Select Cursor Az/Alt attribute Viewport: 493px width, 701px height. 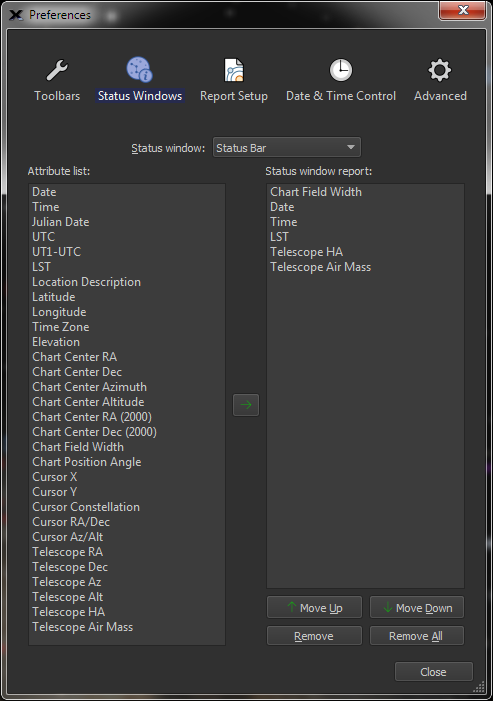pyautogui.click(x=127, y=537)
